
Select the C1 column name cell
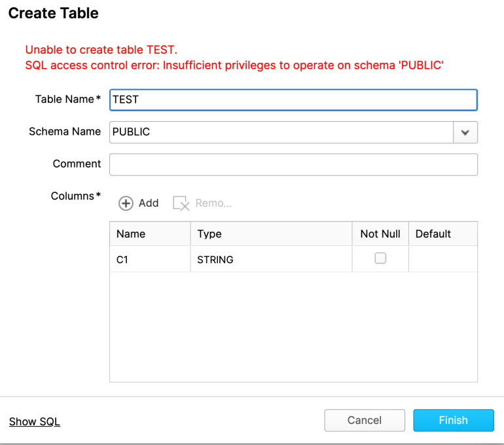point(150,259)
